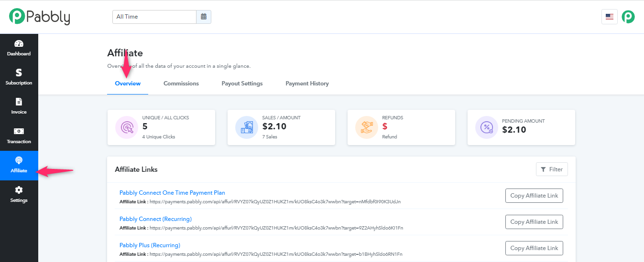Click the Pabbly logo in header
Viewport: 644px width, 262px height.
(40, 17)
